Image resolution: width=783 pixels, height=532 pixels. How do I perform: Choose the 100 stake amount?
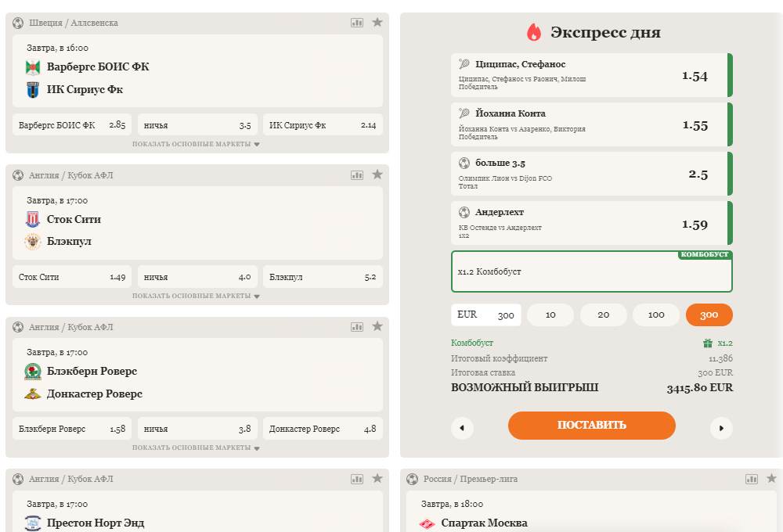click(x=656, y=315)
